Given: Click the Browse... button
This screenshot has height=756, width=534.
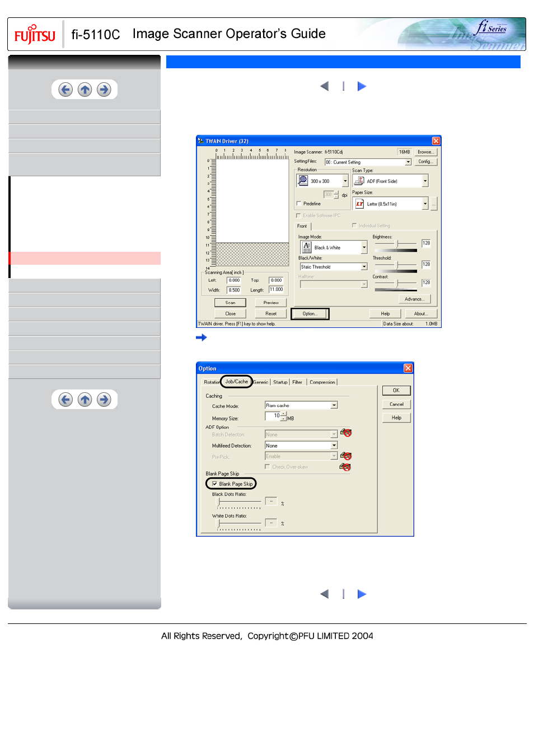Looking at the screenshot, I should [x=425, y=152].
